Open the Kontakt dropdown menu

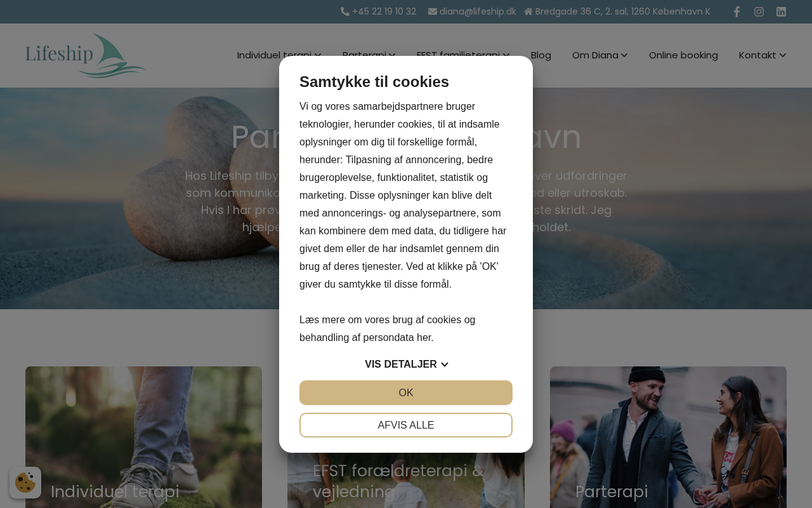[x=763, y=55]
